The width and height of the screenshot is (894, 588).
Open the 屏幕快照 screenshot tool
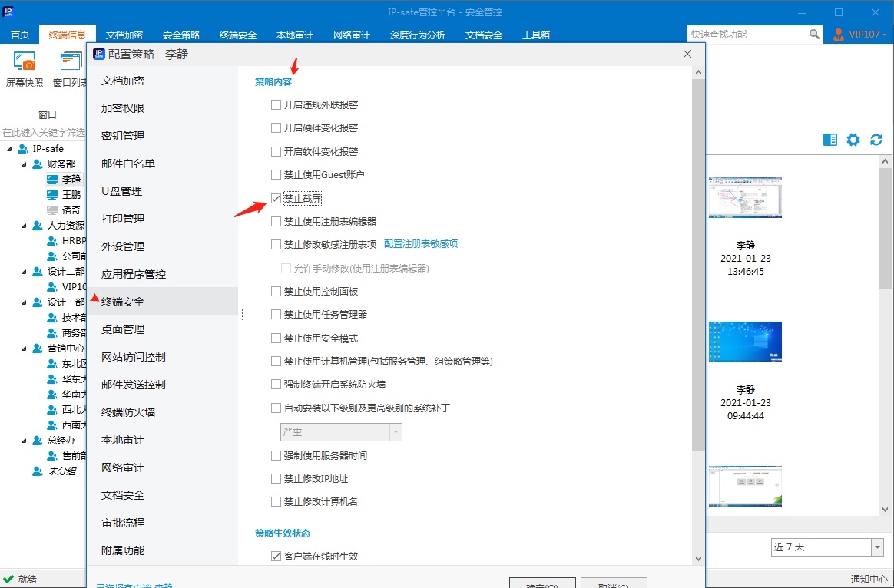click(25, 69)
